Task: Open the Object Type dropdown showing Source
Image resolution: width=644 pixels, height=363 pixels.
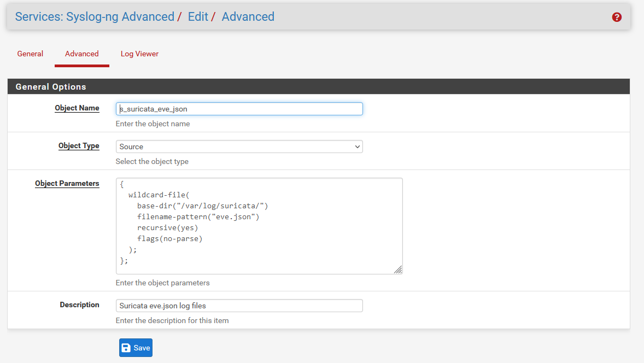Action: (239, 147)
